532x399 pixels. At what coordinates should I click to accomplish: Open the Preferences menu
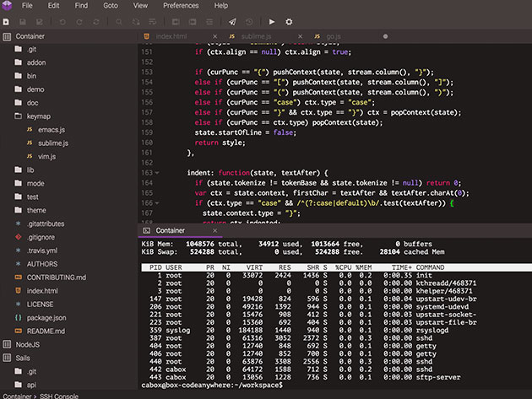click(181, 6)
